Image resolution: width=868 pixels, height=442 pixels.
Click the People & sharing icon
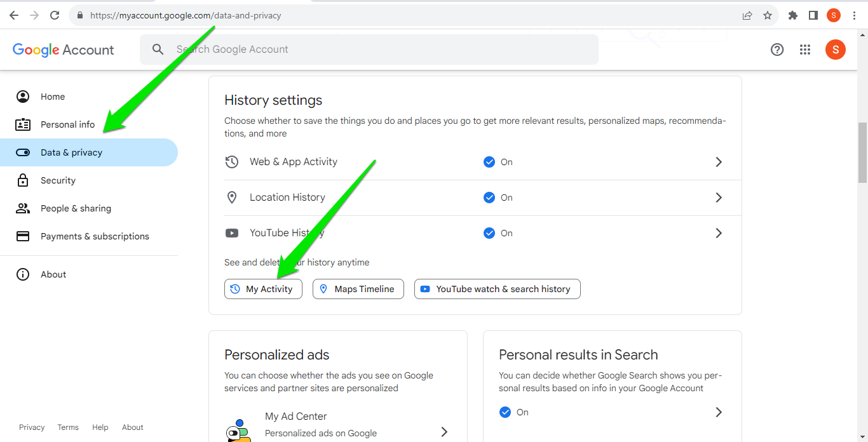pyautogui.click(x=23, y=208)
